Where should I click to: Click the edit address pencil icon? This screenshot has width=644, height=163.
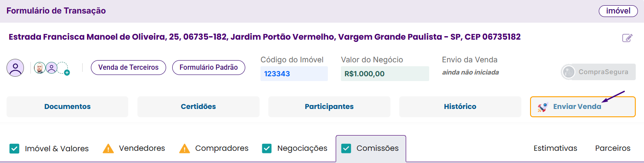click(627, 38)
